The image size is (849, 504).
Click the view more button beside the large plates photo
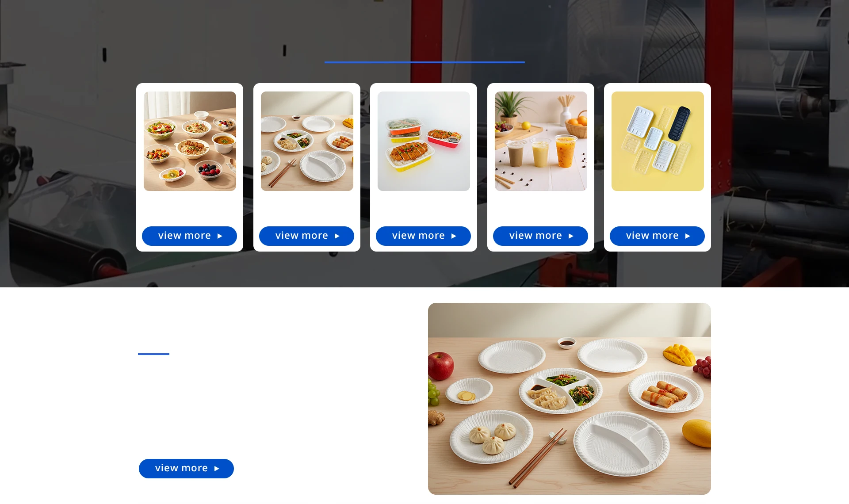[x=186, y=469]
